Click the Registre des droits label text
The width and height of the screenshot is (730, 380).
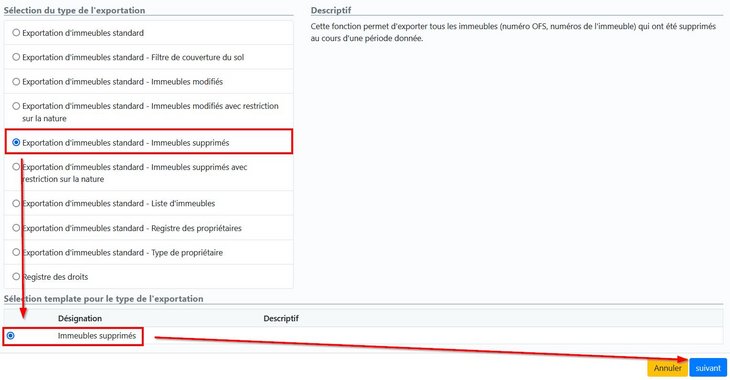pyautogui.click(x=55, y=277)
